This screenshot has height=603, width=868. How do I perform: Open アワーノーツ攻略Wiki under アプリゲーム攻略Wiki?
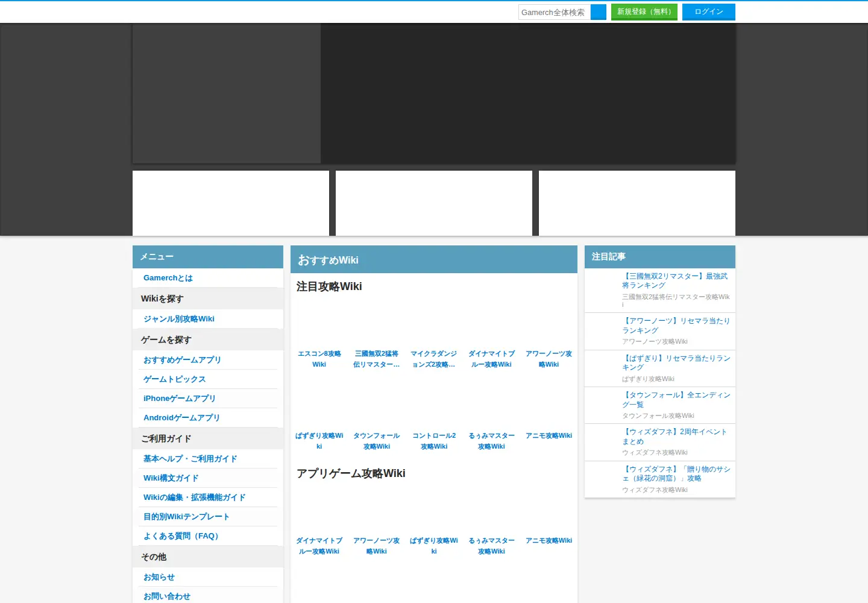377,546
